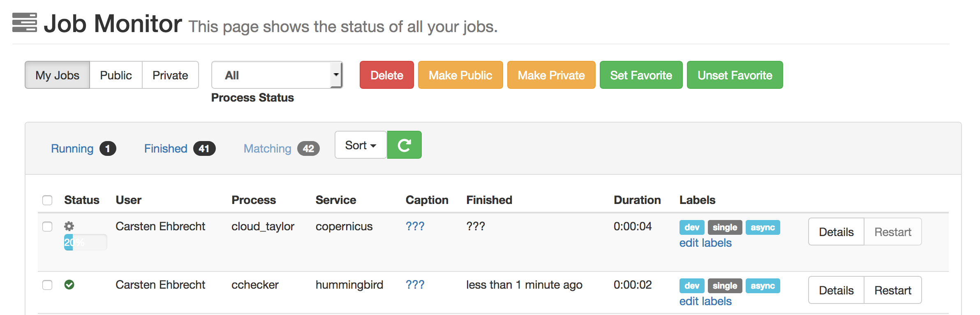The width and height of the screenshot is (980, 315).
Task: Click the single label on cloud_taylor row
Action: click(x=725, y=227)
